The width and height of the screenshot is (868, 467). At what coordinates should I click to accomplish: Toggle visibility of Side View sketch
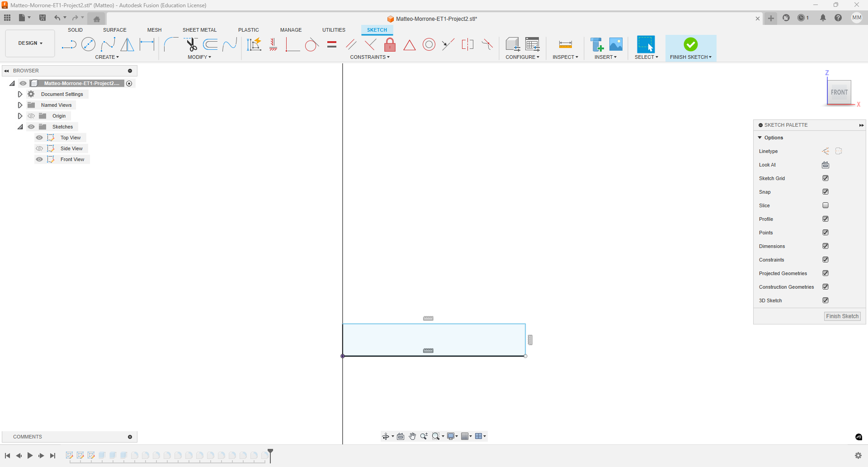(x=39, y=148)
